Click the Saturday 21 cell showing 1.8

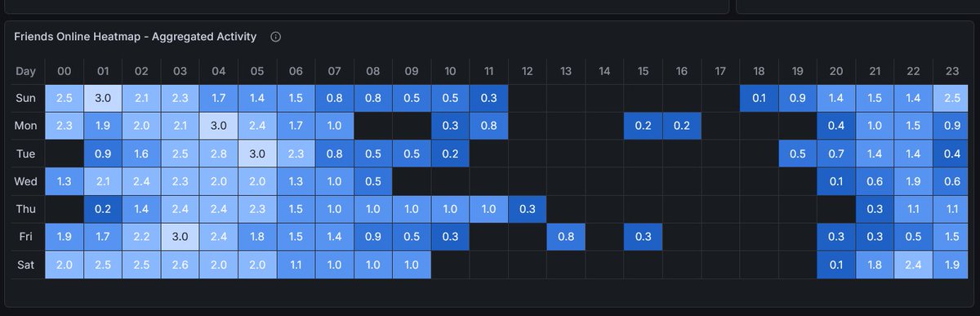click(x=875, y=265)
